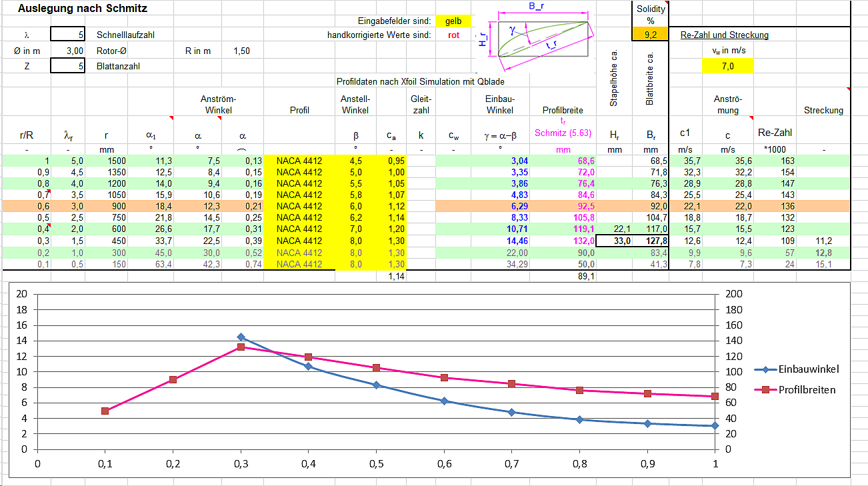Screen dimensions: 868x486
Task: Open the Re-Zahl und Streckung link
Action: tap(724, 35)
